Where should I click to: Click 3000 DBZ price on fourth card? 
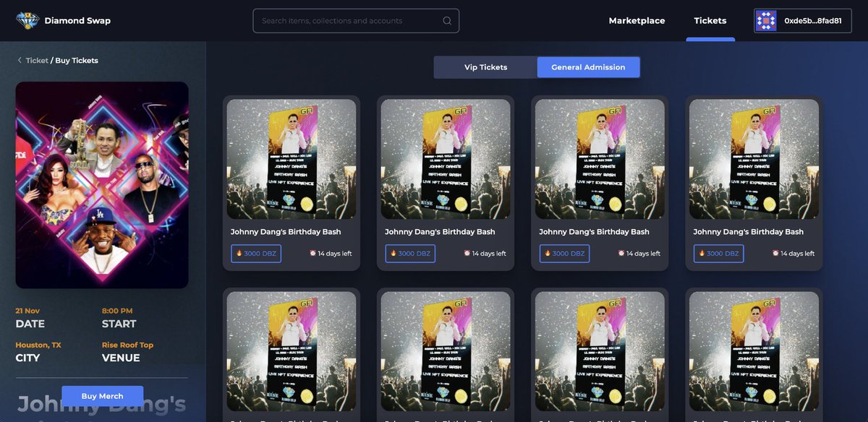click(718, 254)
